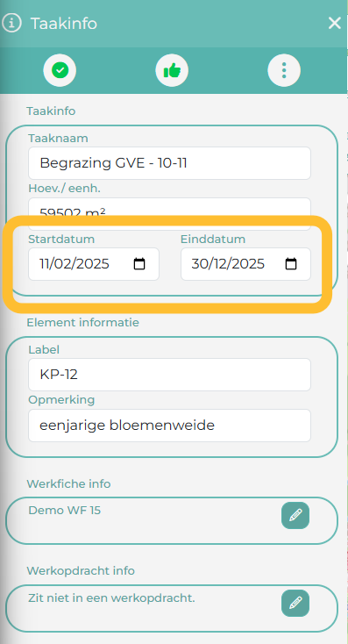348x644 pixels.
Task: Open the Startdatum calendar picker icon
Action: (139, 264)
